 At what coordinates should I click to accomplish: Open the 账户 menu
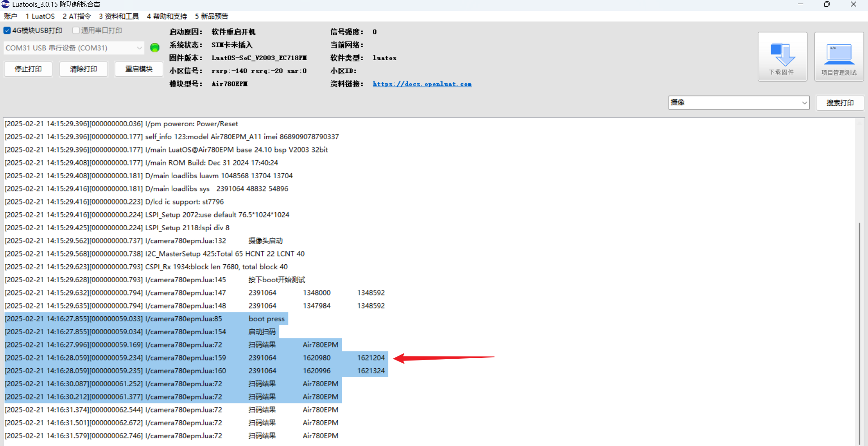(10, 16)
